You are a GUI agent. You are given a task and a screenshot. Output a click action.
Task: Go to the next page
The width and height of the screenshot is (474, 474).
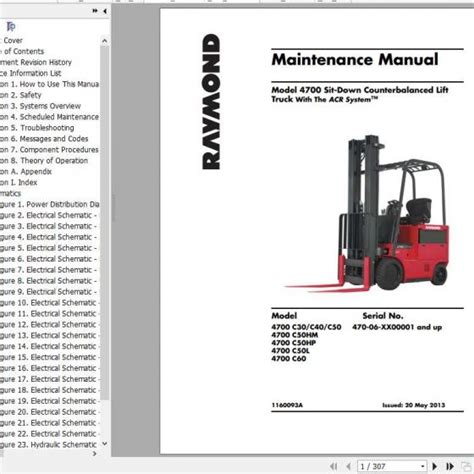[x=435, y=466]
